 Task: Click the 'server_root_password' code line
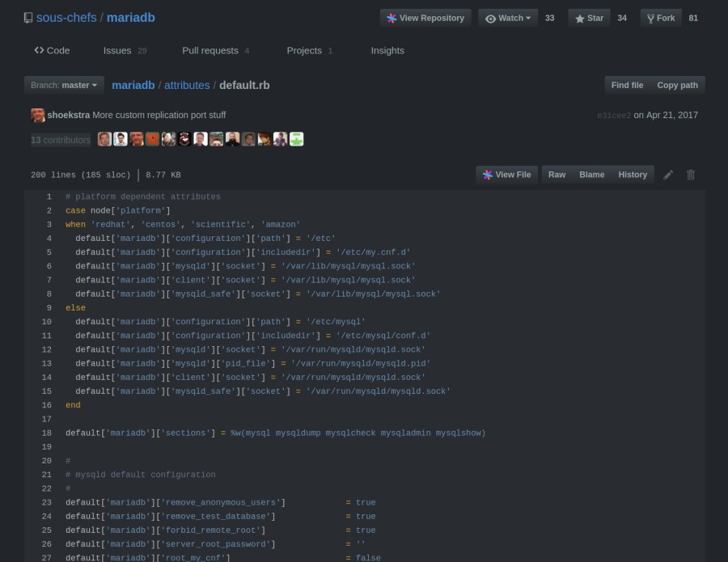(x=215, y=544)
